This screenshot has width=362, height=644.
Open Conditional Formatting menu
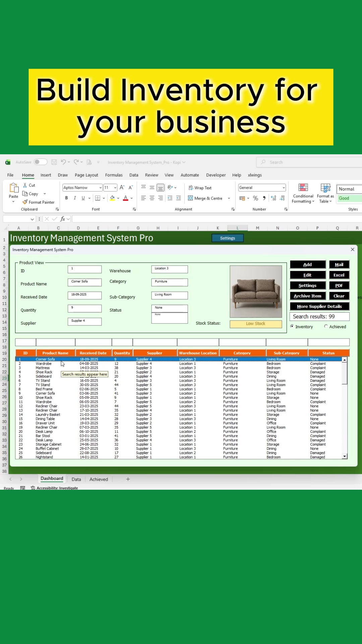[x=303, y=194]
